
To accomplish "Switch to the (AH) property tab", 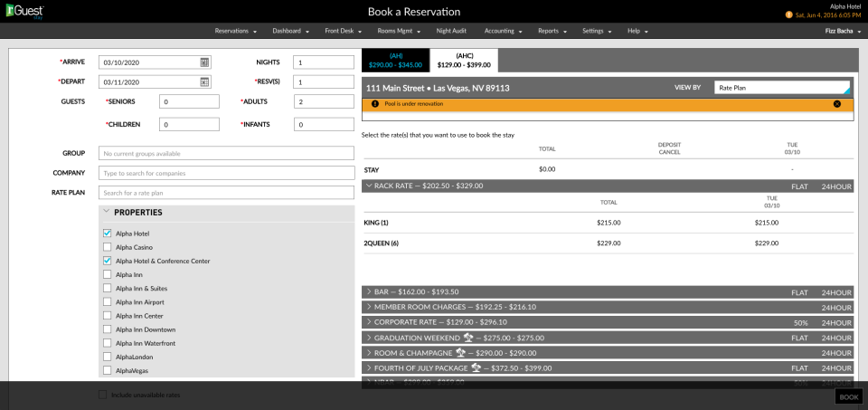I will [x=396, y=61].
